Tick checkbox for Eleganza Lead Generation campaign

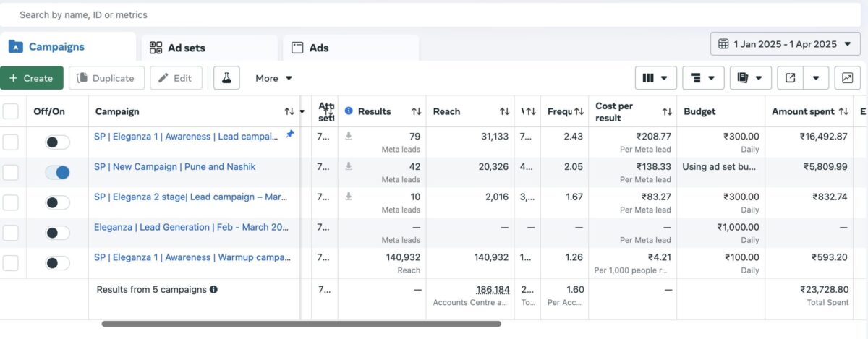tap(11, 233)
